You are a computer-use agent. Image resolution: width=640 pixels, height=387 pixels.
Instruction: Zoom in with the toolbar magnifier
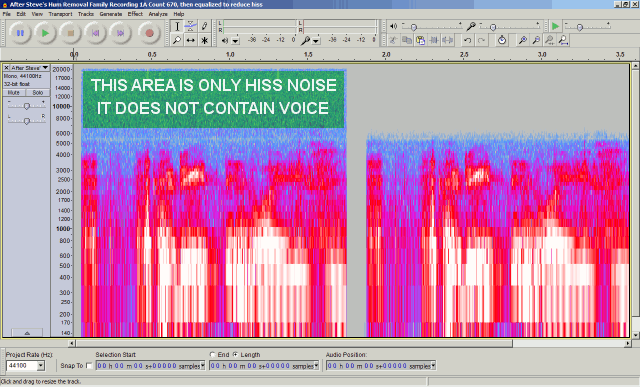coord(522,40)
